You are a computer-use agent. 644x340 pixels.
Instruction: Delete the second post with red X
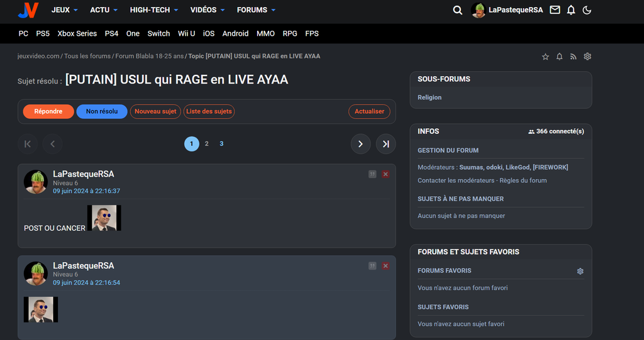point(386,266)
